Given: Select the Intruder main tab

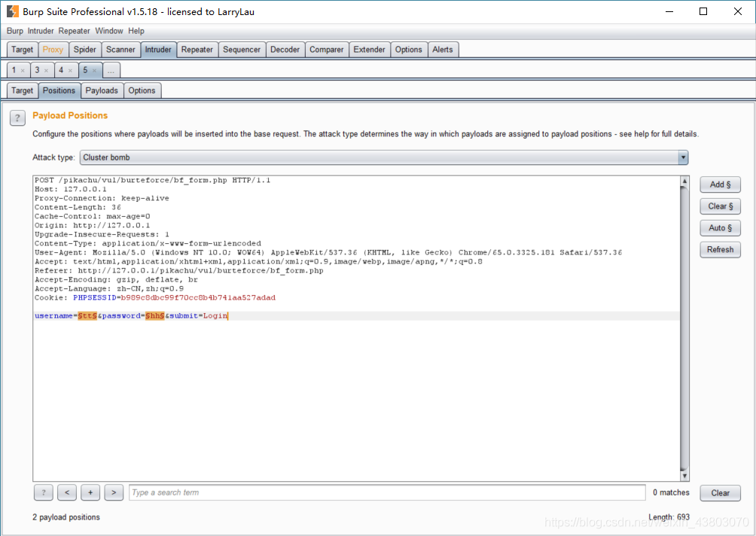Looking at the screenshot, I should tap(158, 50).
